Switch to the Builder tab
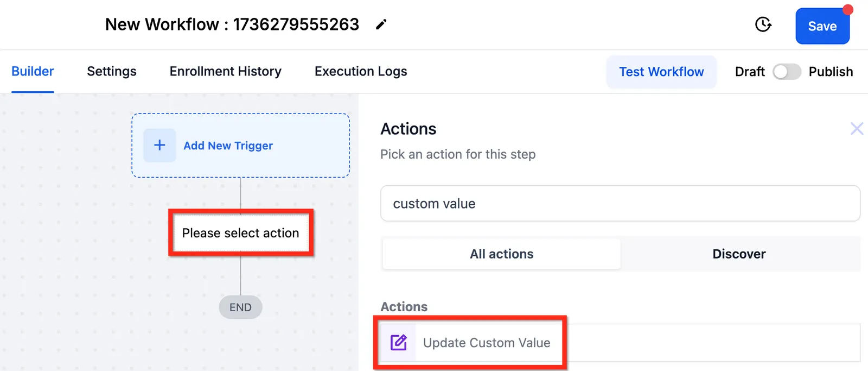The width and height of the screenshot is (868, 371). [33, 71]
